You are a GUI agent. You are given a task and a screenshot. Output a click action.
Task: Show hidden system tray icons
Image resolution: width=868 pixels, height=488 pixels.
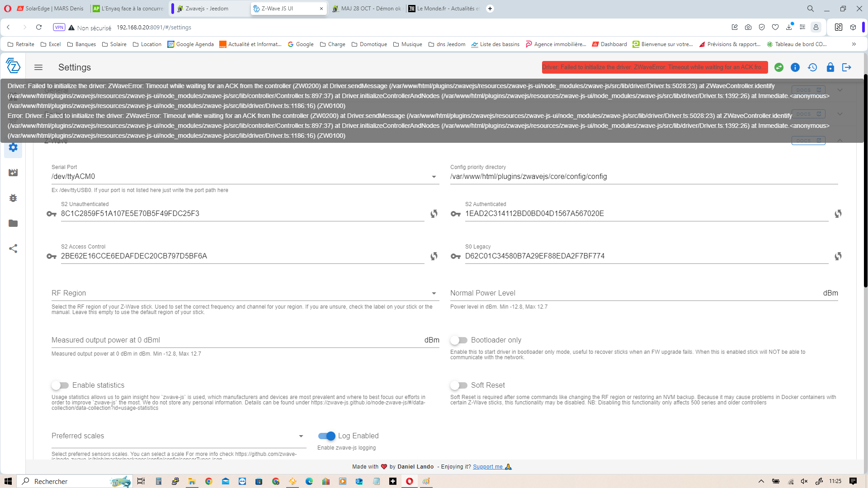click(x=761, y=481)
